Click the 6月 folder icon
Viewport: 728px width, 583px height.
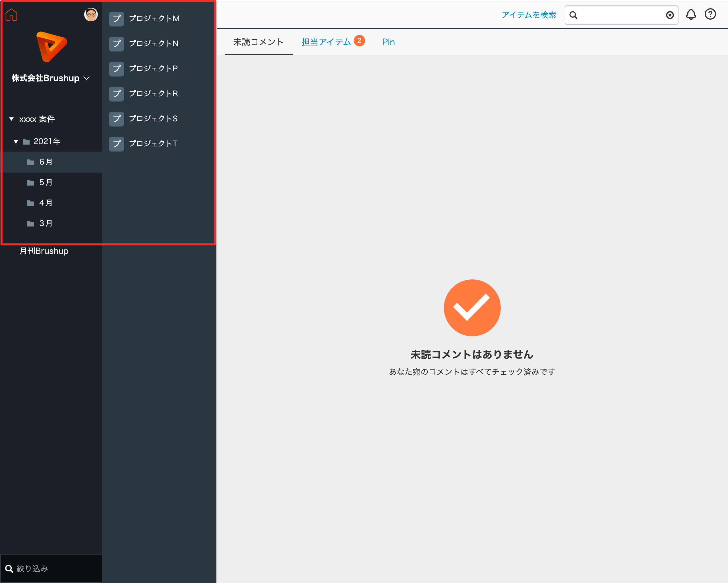click(x=31, y=162)
